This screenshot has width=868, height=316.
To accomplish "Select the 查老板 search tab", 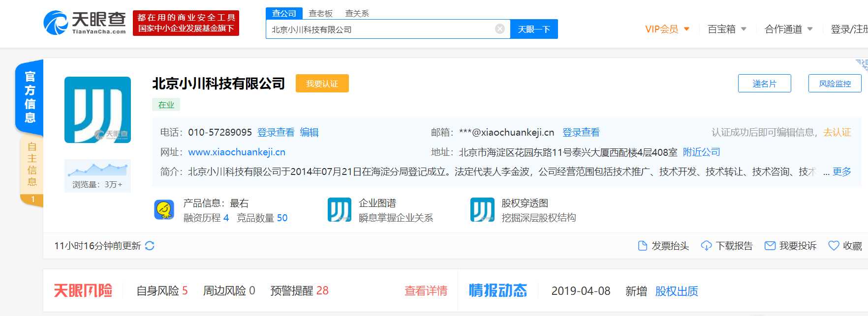I will coord(321,13).
